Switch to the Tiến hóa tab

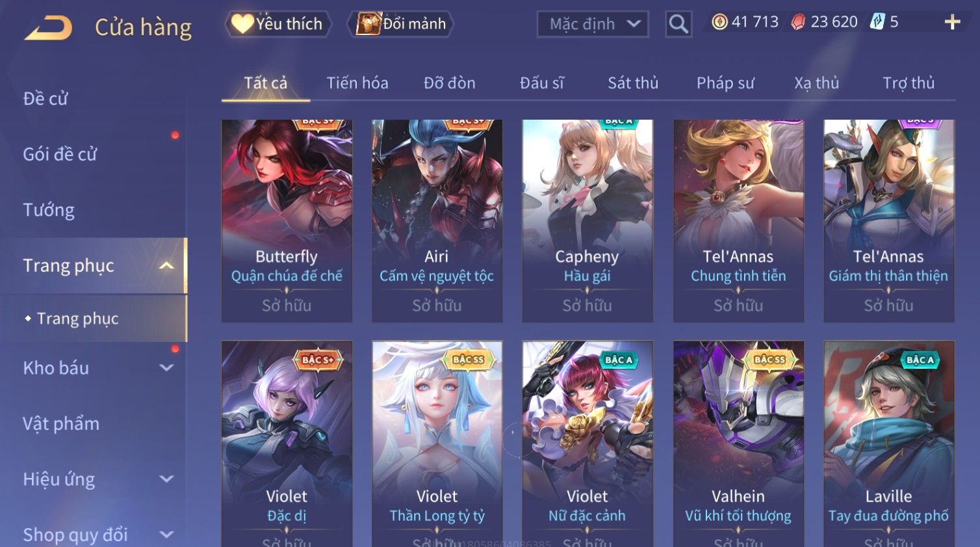[357, 83]
